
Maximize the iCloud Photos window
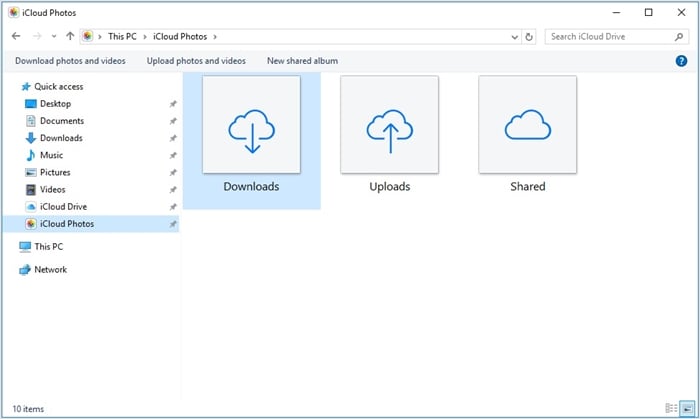649,12
